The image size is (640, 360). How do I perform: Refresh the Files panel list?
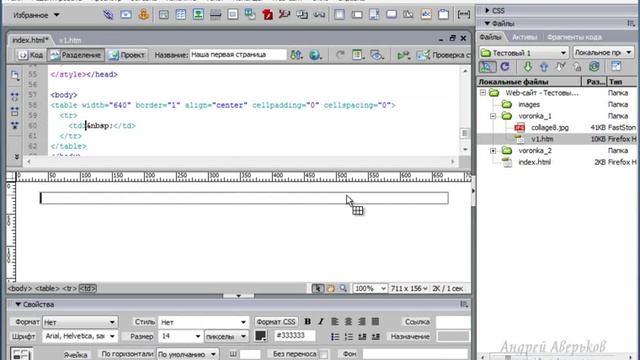click(505, 67)
